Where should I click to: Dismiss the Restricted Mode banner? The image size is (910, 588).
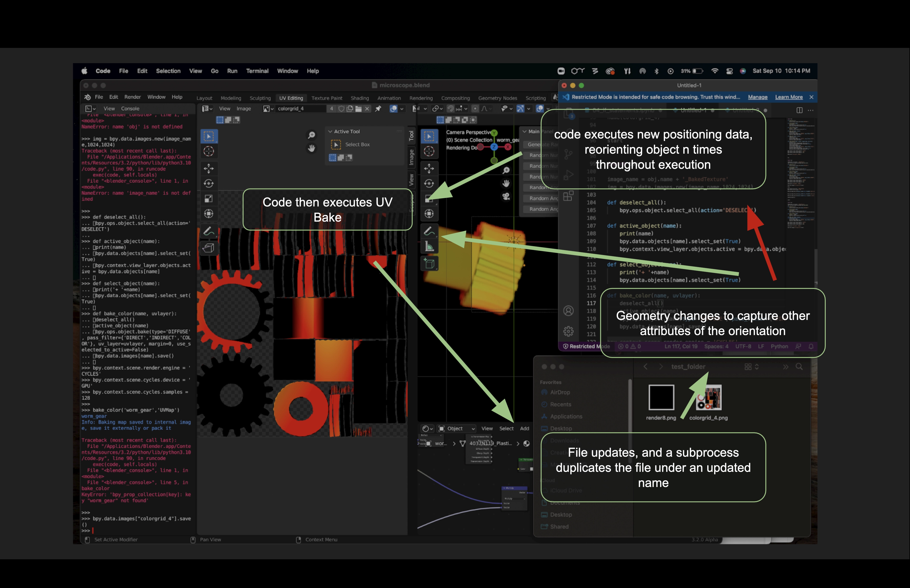812,97
